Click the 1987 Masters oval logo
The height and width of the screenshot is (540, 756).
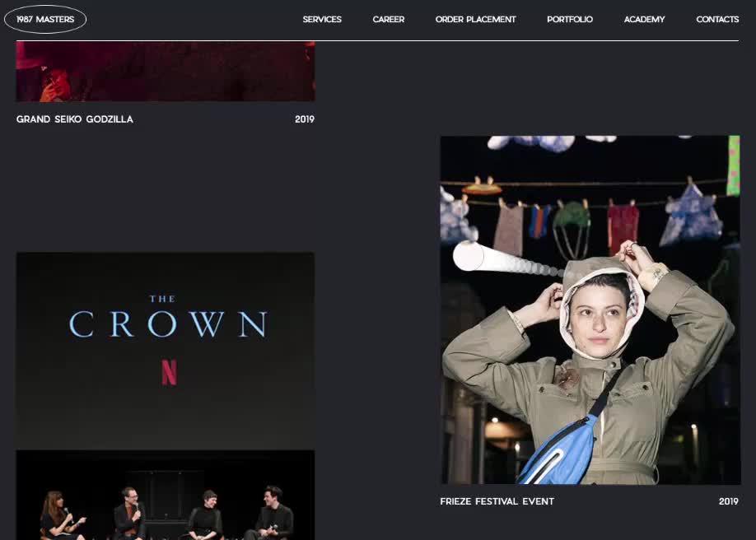45,19
